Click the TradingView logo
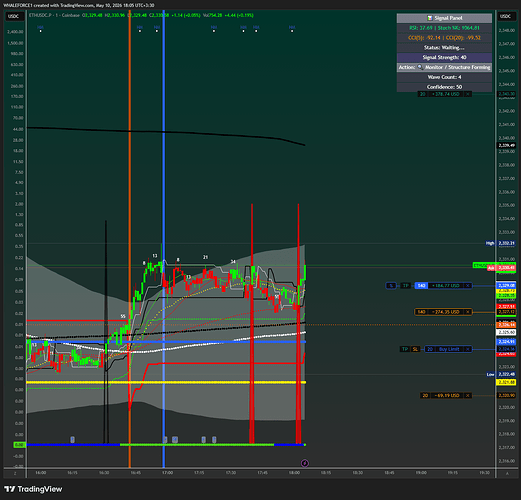Viewport: 521px width, 500px height. (33, 489)
